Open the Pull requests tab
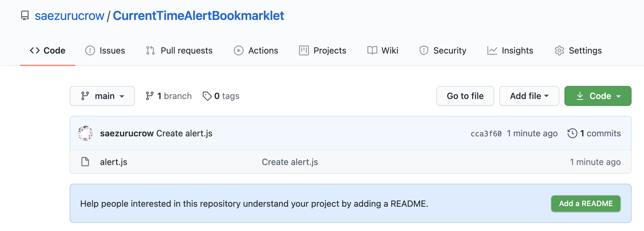Image resolution: width=644 pixels, height=231 pixels. [x=179, y=50]
